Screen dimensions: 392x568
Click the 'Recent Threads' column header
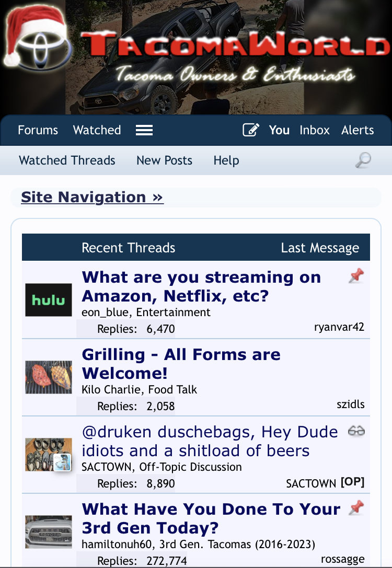tap(128, 248)
